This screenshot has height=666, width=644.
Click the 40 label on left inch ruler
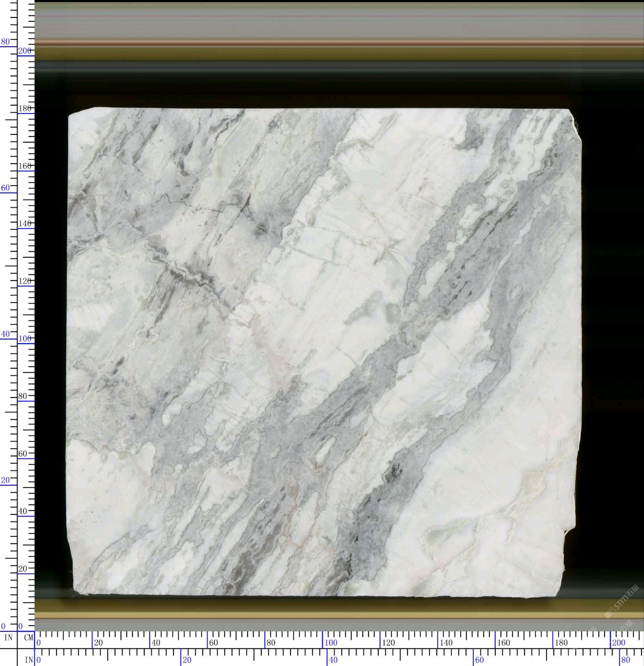[x=5, y=334]
